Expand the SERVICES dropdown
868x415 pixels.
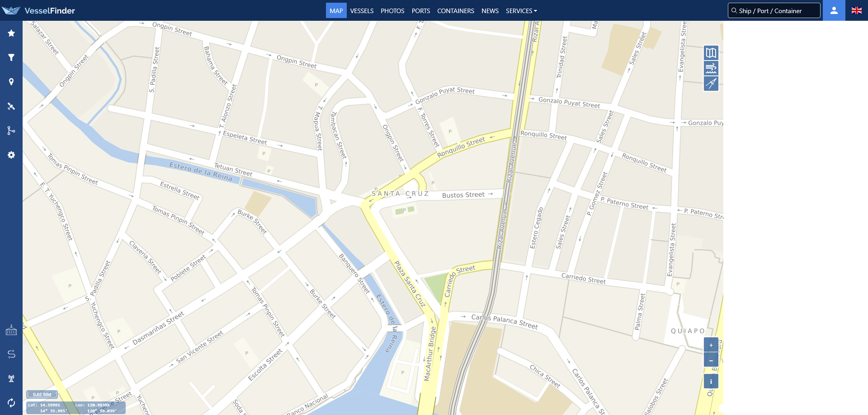[x=521, y=11]
